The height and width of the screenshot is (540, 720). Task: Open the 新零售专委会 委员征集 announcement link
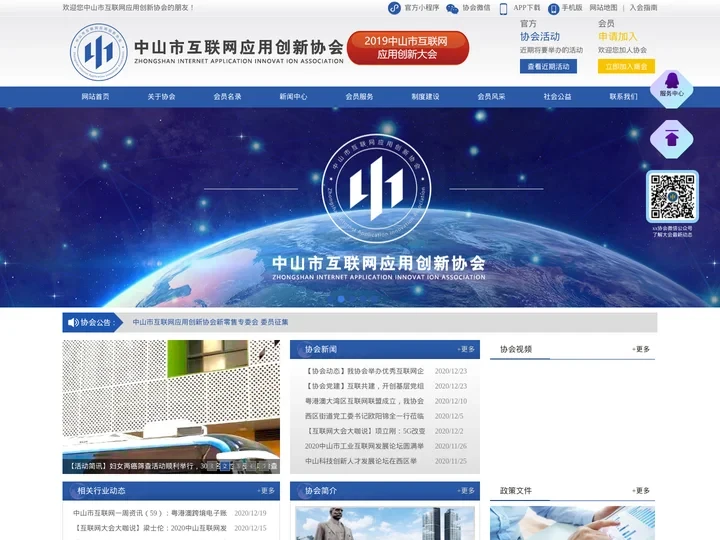coord(210,322)
